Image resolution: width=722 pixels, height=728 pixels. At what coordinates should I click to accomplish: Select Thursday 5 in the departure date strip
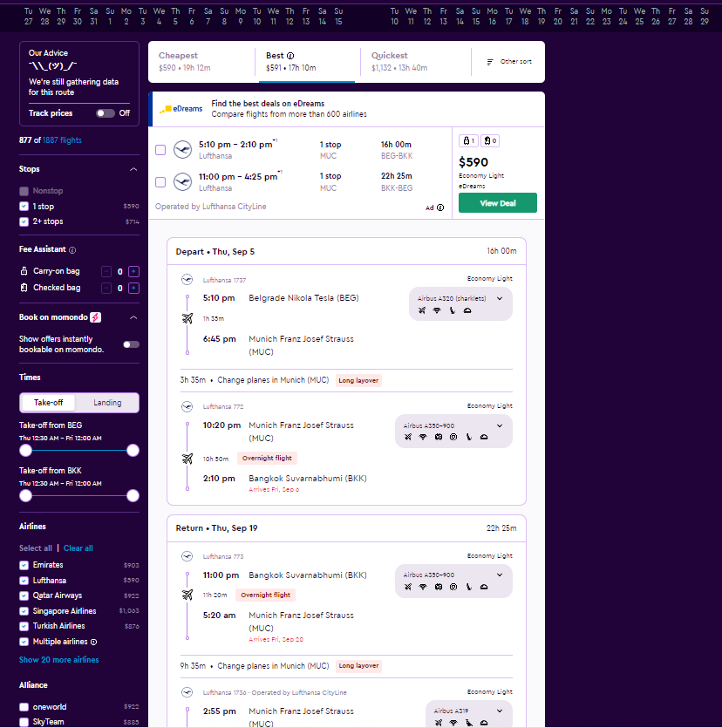click(x=175, y=17)
